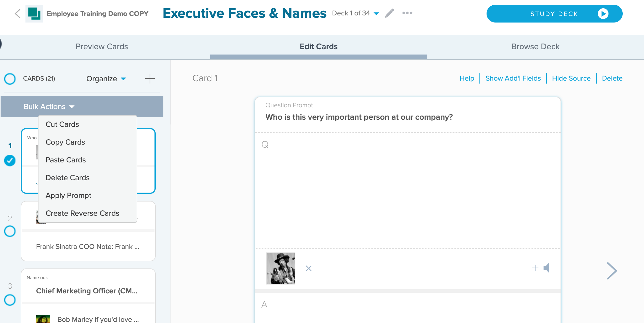Uncheck card 1 selection checkmark
The image size is (644, 323).
[x=10, y=160]
